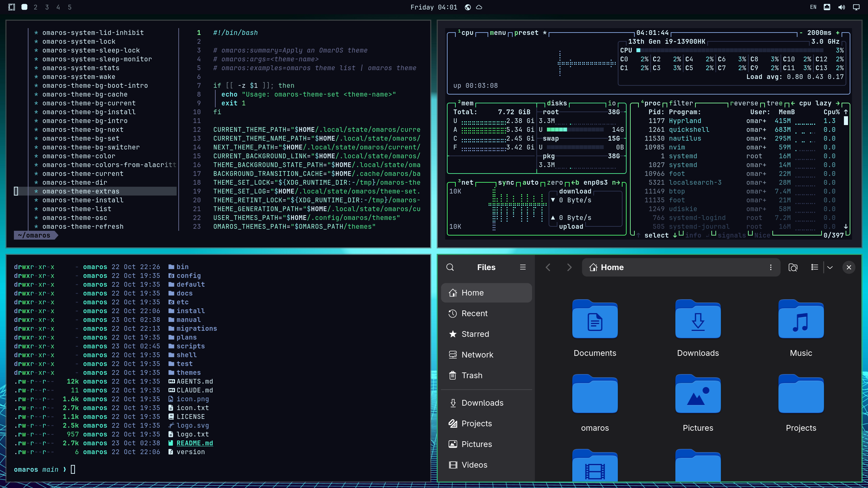Go back with the left arrow in Files
This screenshot has height=488, width=868.
coord(548,267)
